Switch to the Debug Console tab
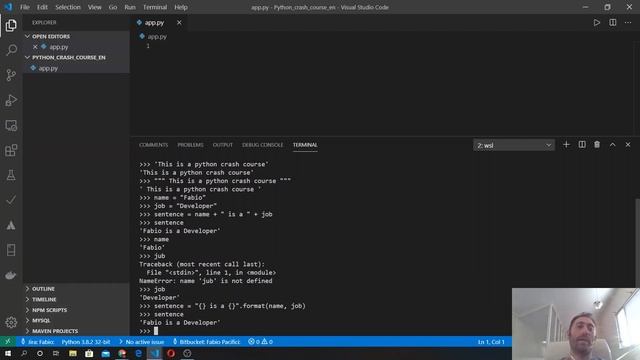 262,145
